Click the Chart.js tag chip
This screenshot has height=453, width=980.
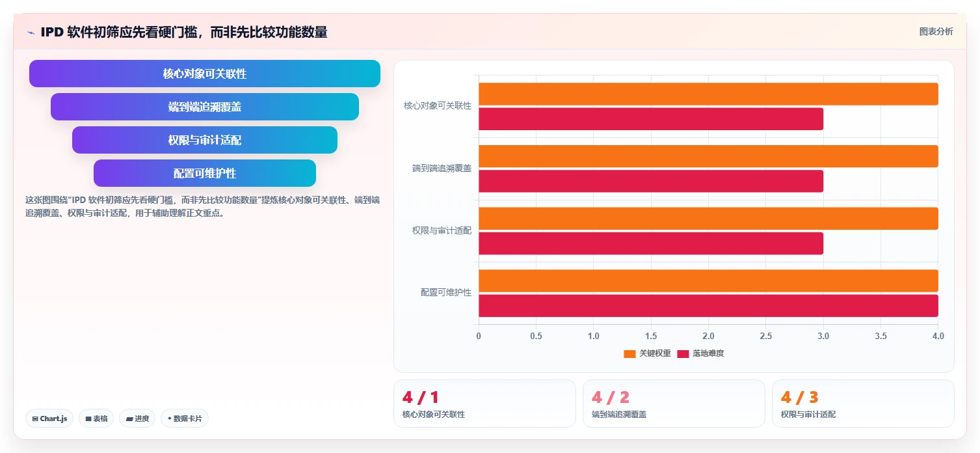click(49, 419)
